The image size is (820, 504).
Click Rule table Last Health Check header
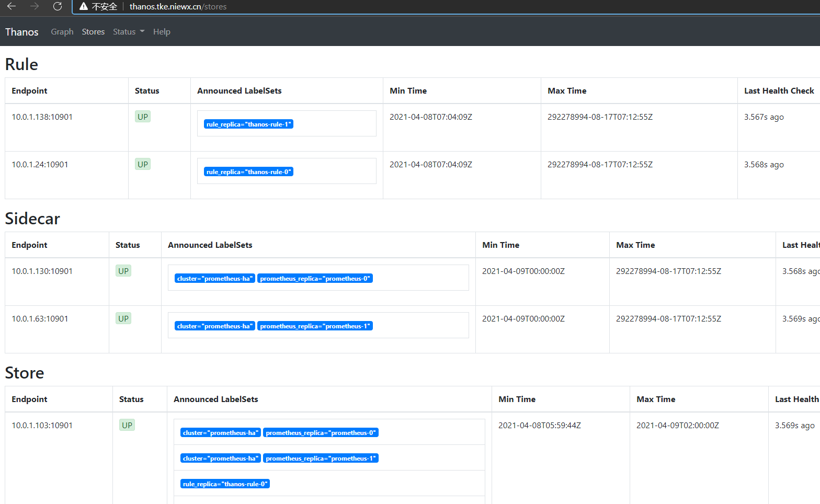pyautogui.click(x=779, y=91)
